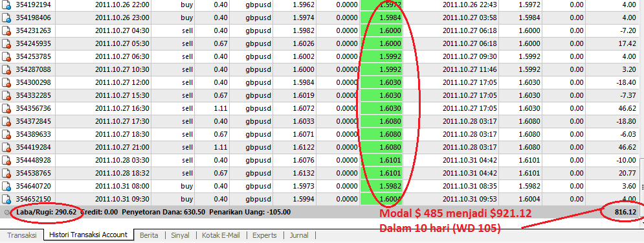Viewport: 644px width, 243px height.
Task: Choose the order icon beside 354389633
Action: [x=6, y=134]
